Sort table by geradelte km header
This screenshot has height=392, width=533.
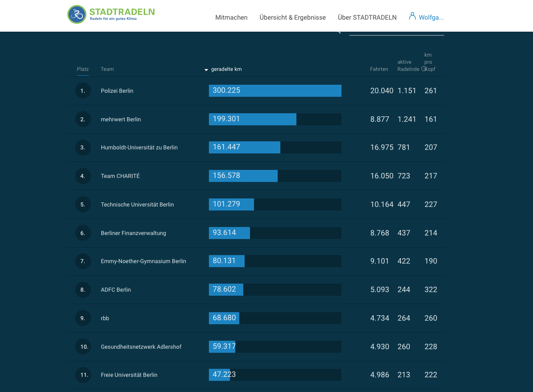pos(226,69)
